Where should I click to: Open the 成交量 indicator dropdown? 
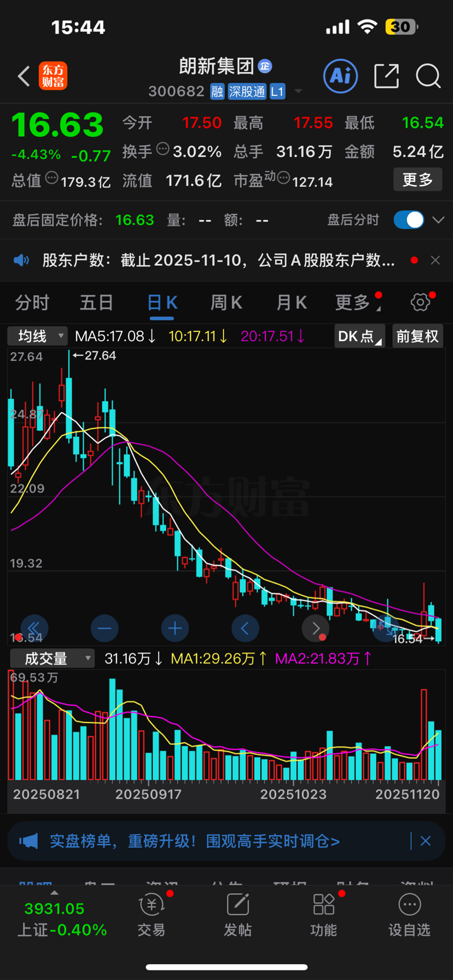coord(52,658)
